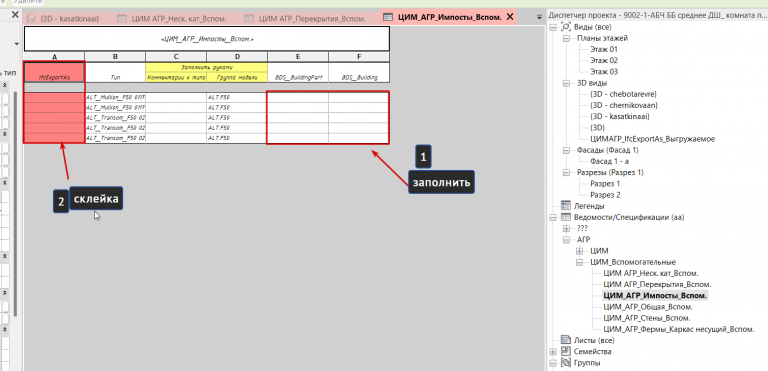Click column C header
768x371 pixels.
pyautogui.click(x=176, y=57)
